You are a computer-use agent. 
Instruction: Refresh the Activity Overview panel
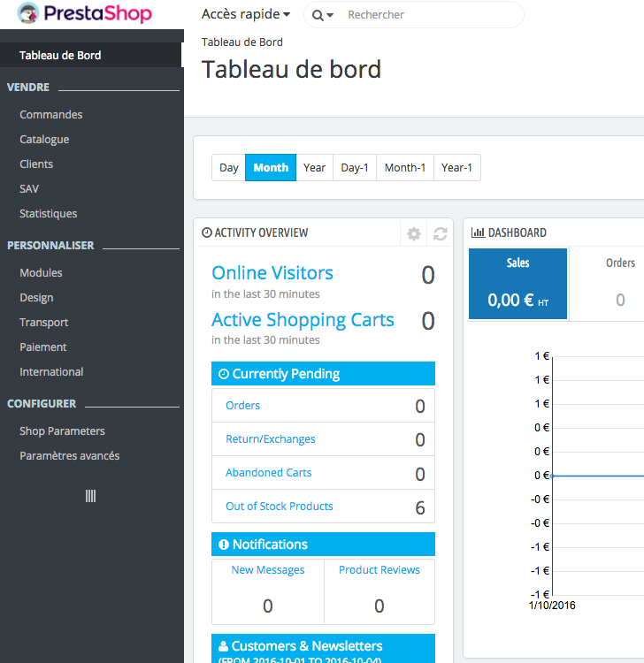[x=440, y=233]
